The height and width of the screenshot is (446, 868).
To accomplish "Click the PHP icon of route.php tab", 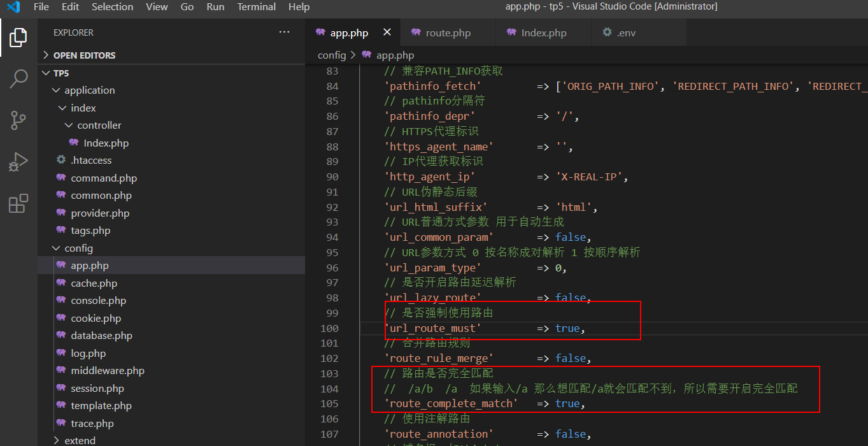I will (x=416, y=32).
